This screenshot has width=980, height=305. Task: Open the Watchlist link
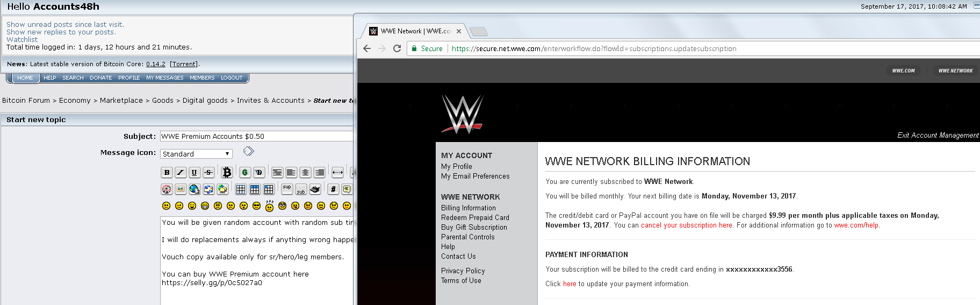(x=22, y=39)
